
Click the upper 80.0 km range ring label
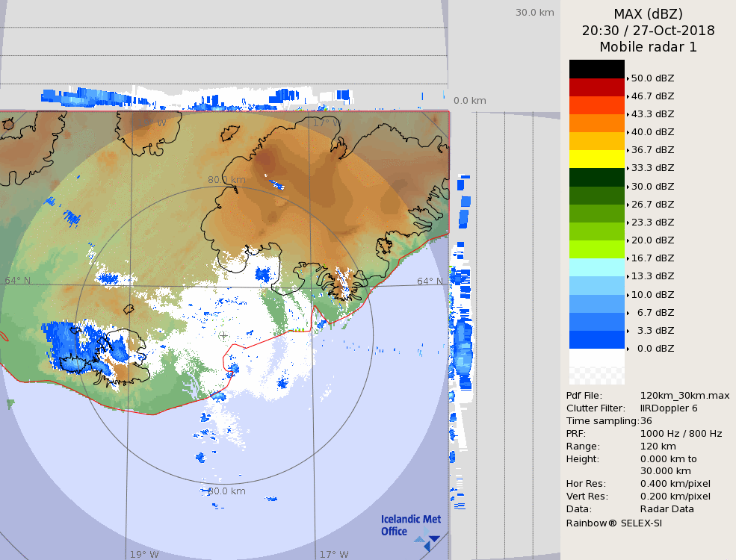click(x=226, y=179)
